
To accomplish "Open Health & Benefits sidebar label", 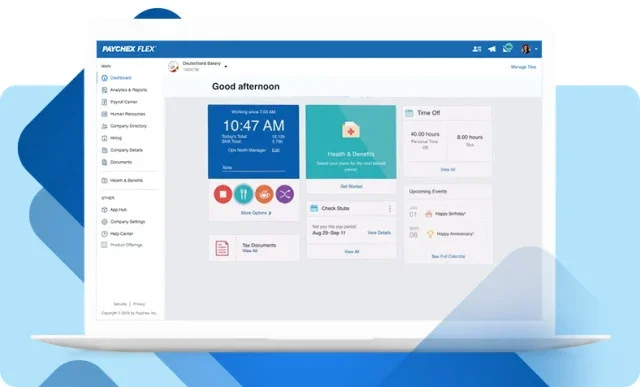I will (x=127, y=180).
